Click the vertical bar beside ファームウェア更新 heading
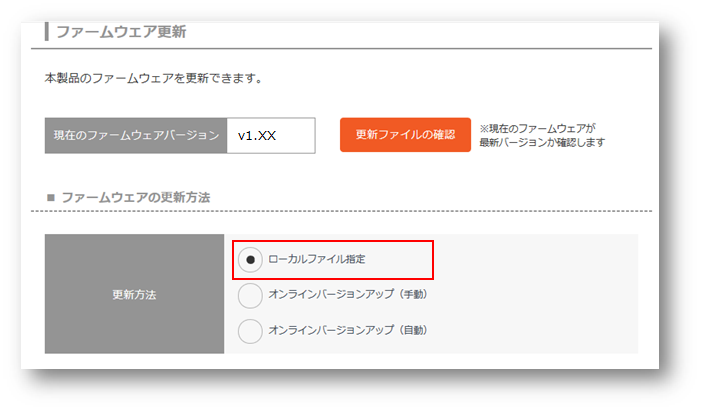This screenshot has height=411, width=701. (x=47, y=32)
